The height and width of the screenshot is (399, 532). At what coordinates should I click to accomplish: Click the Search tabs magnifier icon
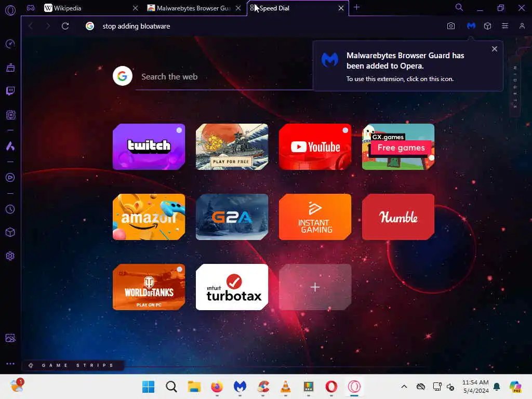point(459,7)
